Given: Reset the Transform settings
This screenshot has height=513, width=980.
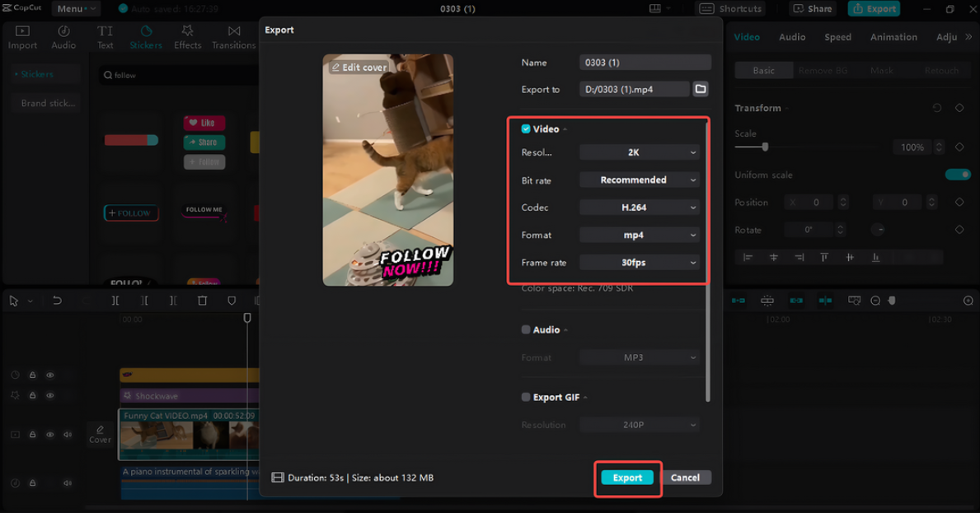Looking at the screenshot, I should (937, 108).
